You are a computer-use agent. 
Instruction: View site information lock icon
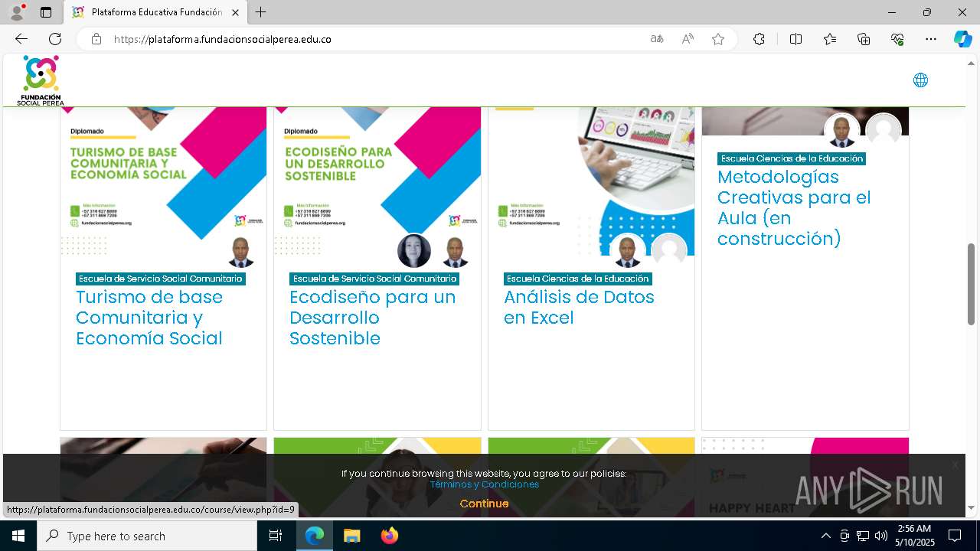tap(96, 39)
